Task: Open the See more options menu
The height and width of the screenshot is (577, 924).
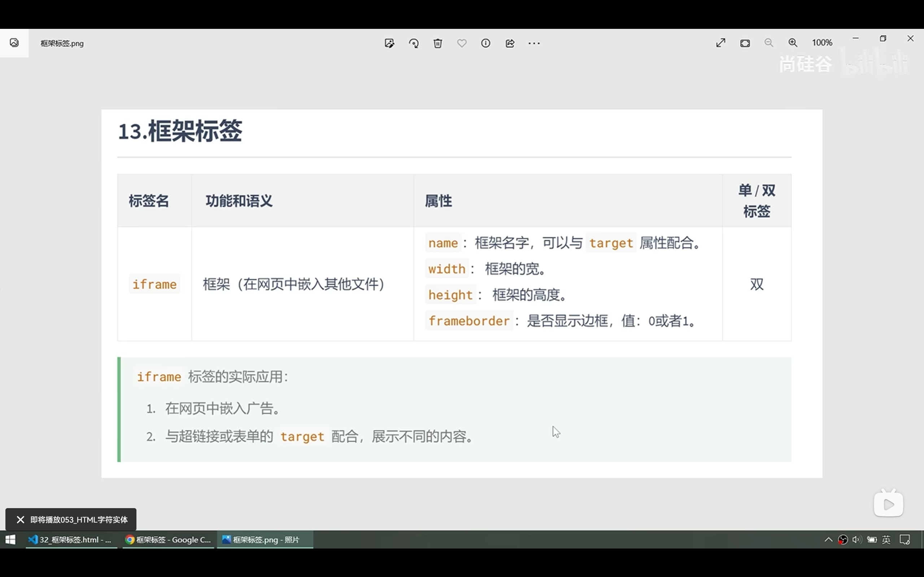Action: point(534,43)
